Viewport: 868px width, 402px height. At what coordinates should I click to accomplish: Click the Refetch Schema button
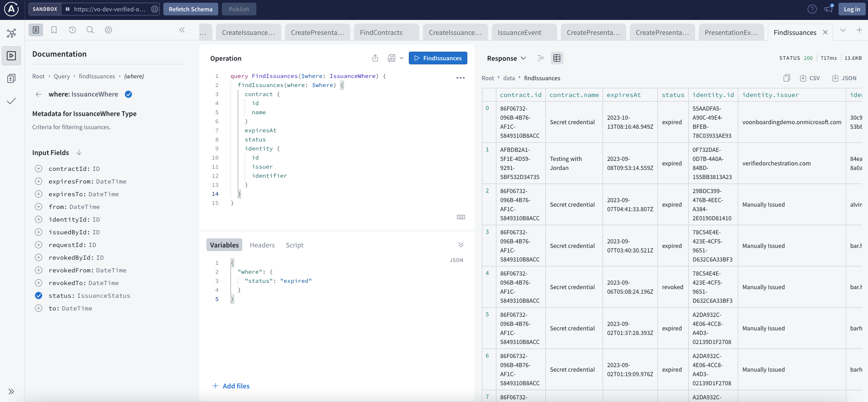point(191,9)
